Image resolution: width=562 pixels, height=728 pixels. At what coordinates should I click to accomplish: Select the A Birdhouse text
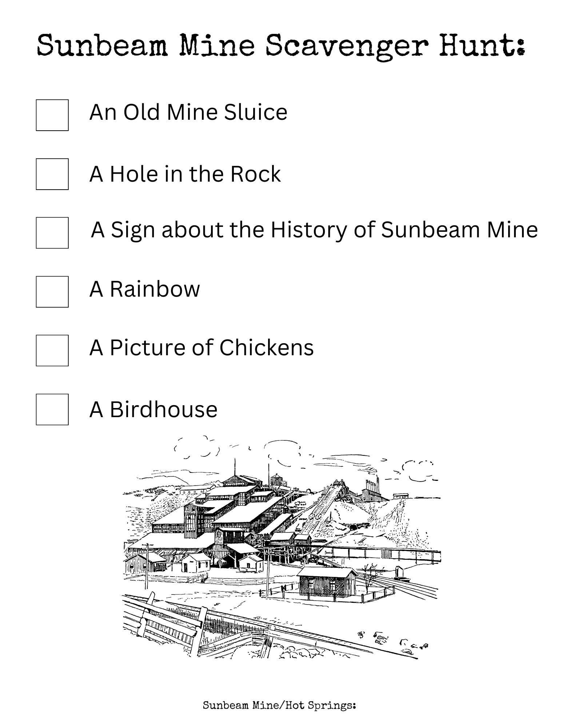pos(153,409)
